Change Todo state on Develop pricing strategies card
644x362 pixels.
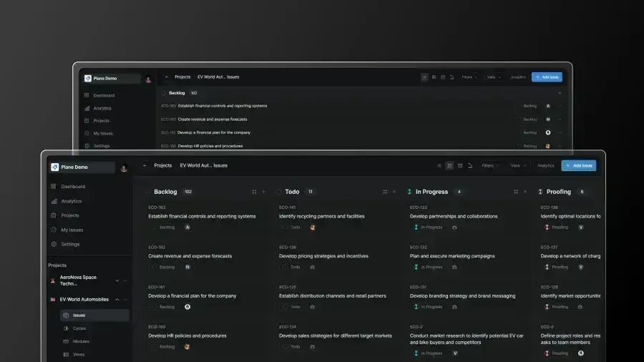point(291,267)
